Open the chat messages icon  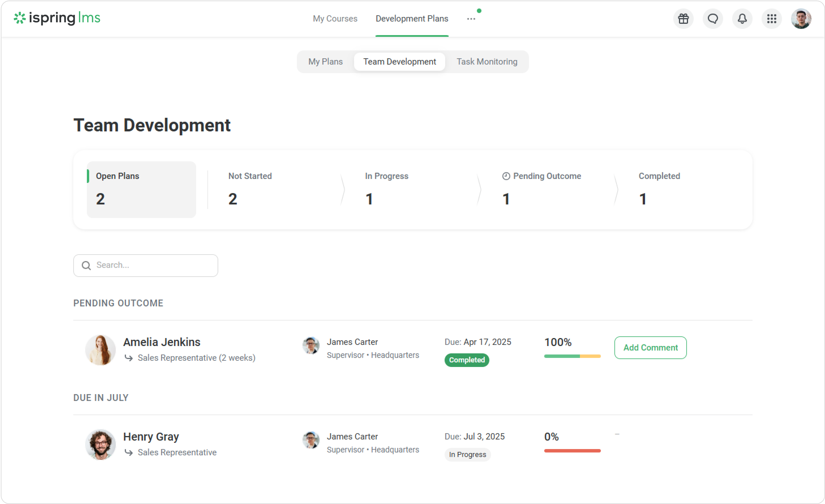point(713,19)
